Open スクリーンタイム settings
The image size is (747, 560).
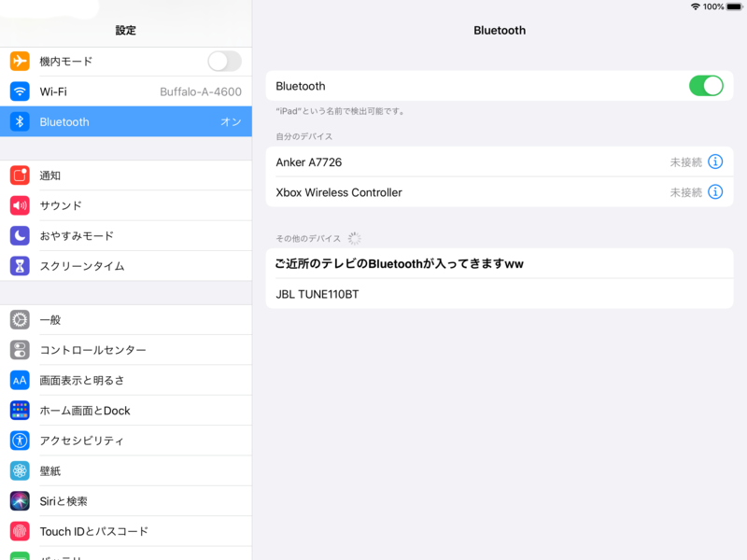pos(126,266)
